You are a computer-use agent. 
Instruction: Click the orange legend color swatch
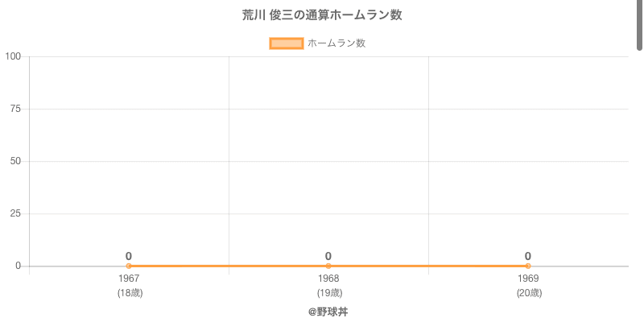click(286, 43)
